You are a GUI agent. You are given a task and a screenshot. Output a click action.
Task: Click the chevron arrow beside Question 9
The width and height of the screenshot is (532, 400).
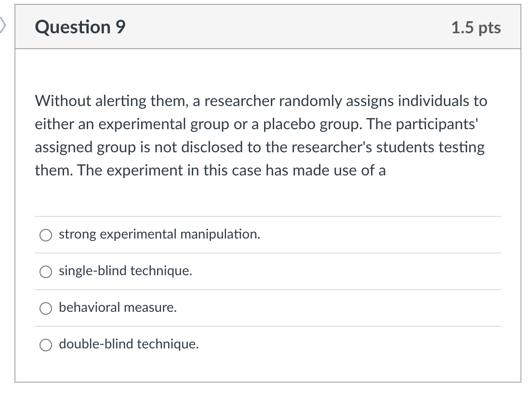click(x=3, y=26)
